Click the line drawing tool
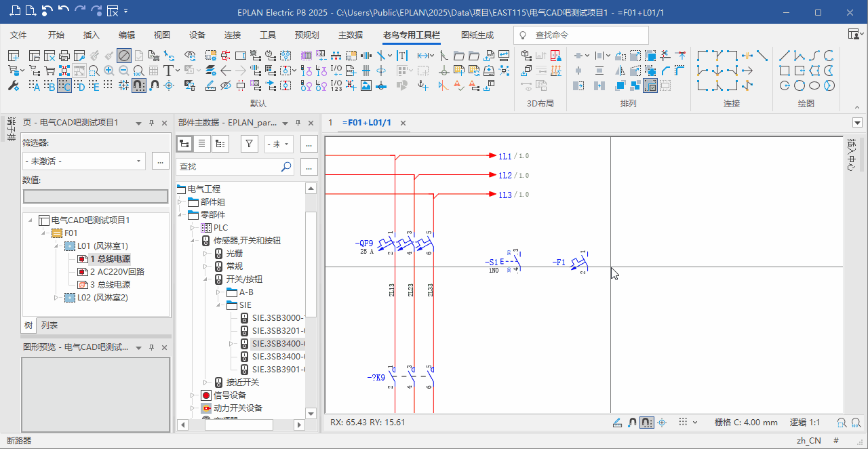This screenshot has width=868, height=449. tap(785, 56)
